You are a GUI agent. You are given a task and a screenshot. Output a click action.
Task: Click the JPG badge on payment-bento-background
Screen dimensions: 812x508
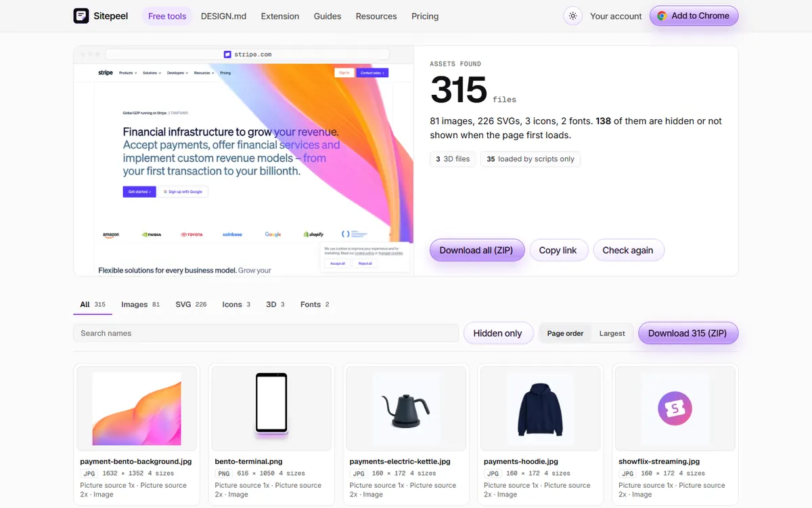89,473
